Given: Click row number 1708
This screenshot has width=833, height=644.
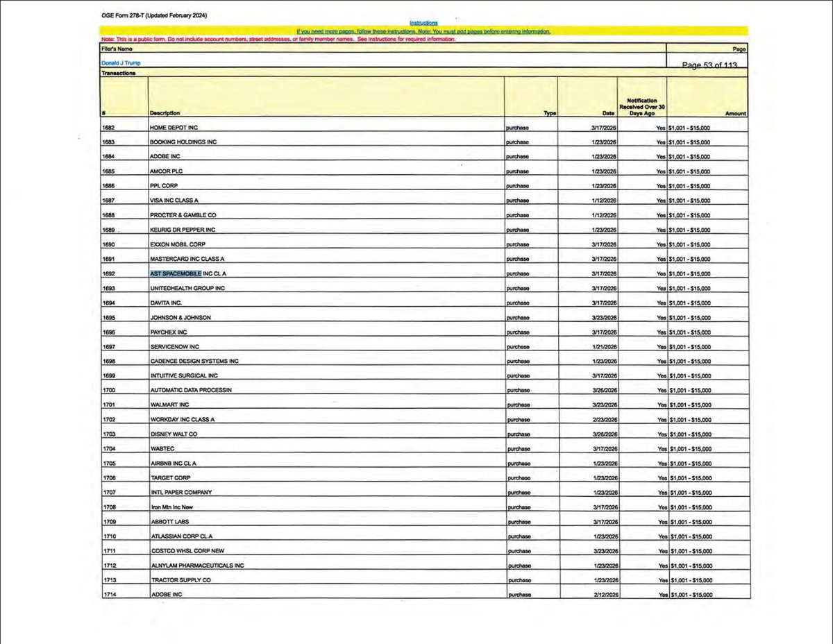Looking at the screenshot, I should tap(108, 507).
